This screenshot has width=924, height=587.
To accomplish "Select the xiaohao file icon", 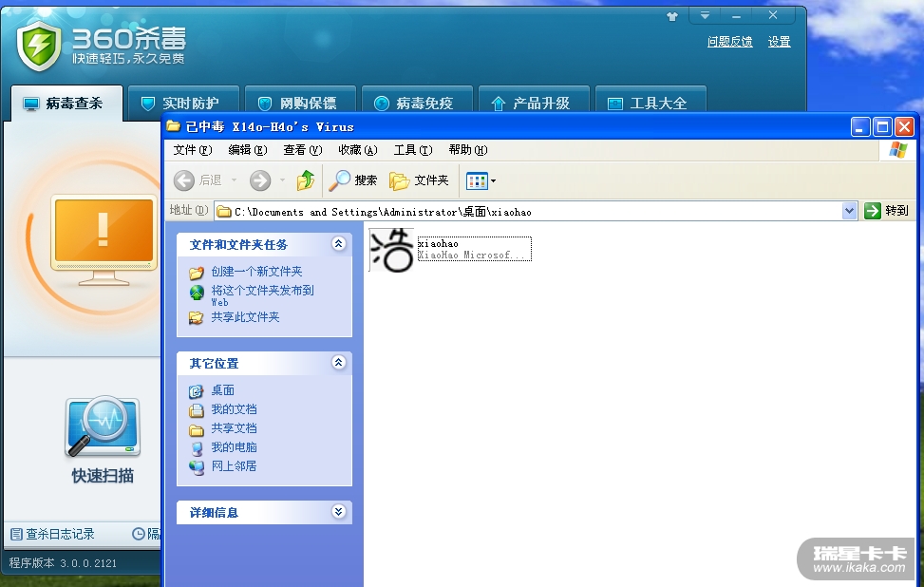I will coord(391,250).
